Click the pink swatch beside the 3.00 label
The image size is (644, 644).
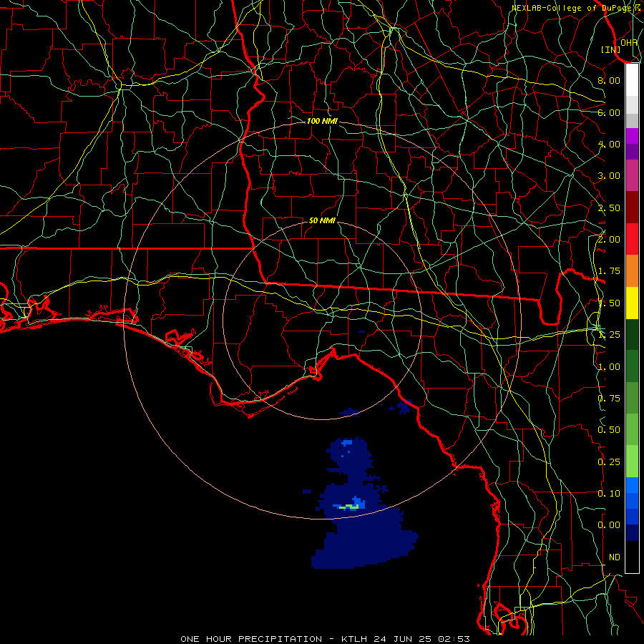pos(632,175)
